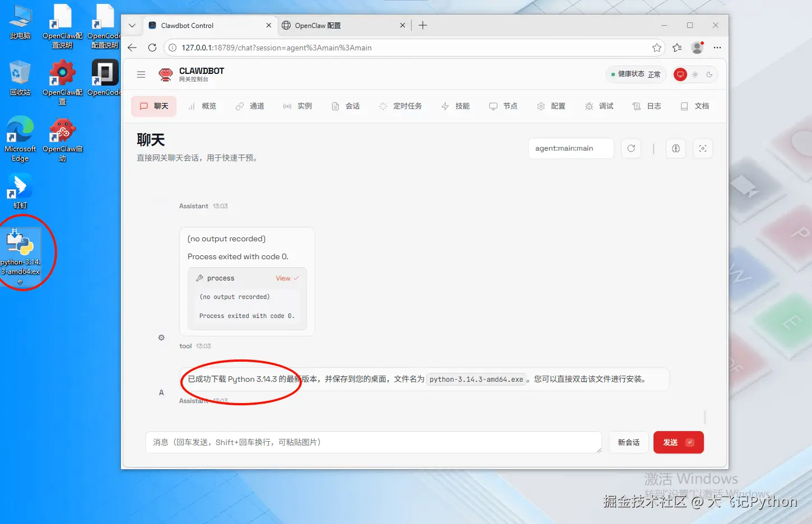Image resolution: width=812 pixels, height=524 pixels.
Task: Toggle the brain thinking icon button
Action: (x=676, y=148)
